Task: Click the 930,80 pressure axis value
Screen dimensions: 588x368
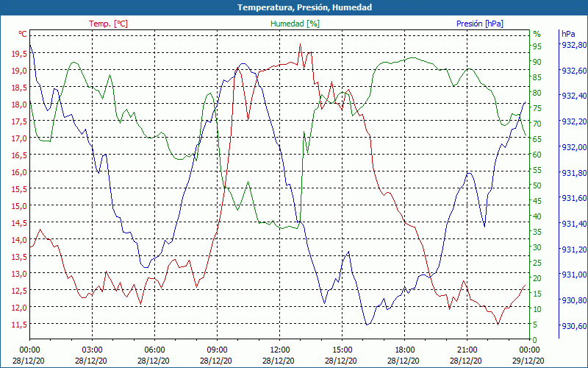Action: [574, 300]
